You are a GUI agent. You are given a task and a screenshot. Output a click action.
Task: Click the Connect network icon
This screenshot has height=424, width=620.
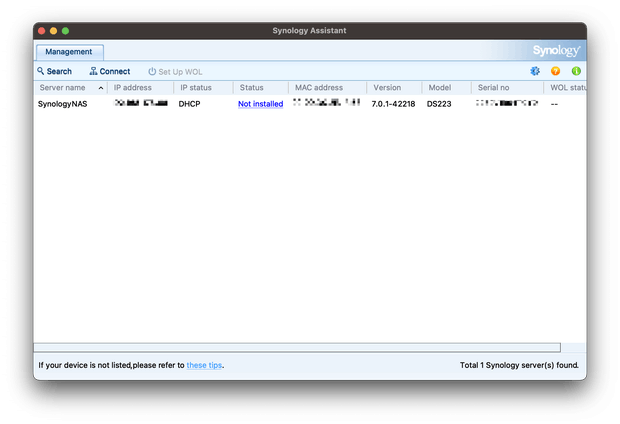93,71
